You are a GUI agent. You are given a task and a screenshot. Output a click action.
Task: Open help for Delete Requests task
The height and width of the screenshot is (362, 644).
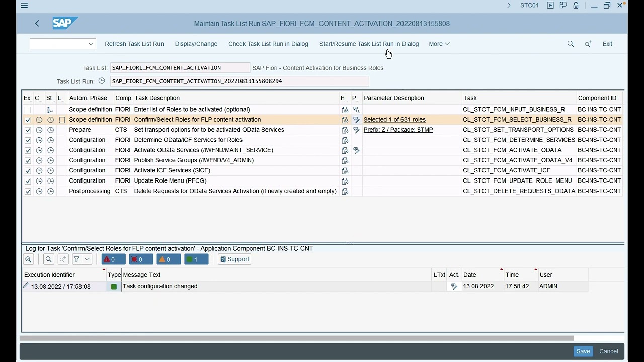point(345,191)
